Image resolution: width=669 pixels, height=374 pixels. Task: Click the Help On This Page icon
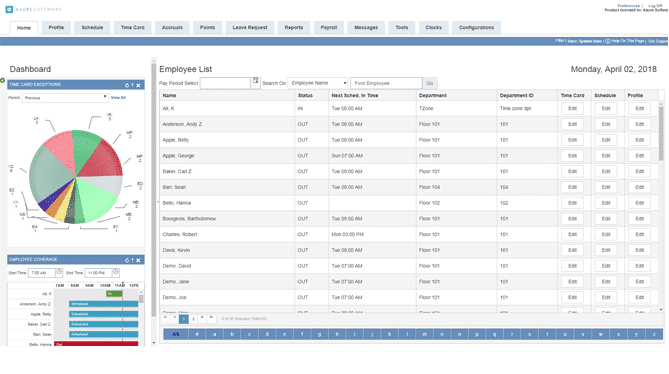click(608, 41)
